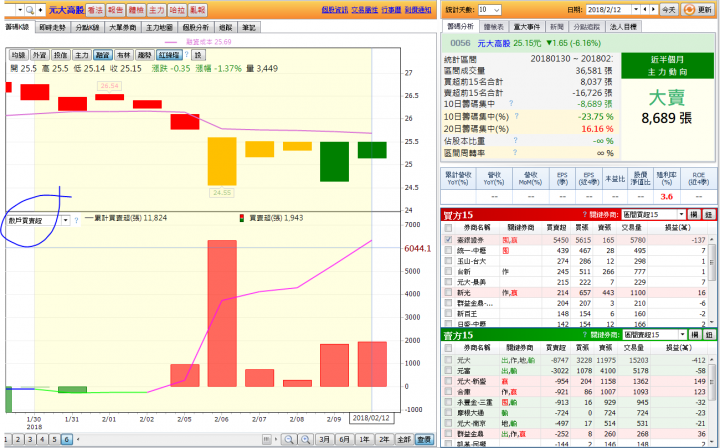Follow the 交易屬性 link

tap(365, 10)
